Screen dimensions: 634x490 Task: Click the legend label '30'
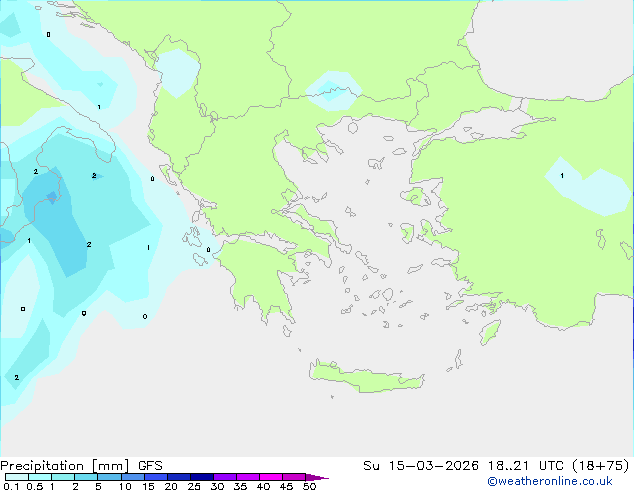(217, 486)
